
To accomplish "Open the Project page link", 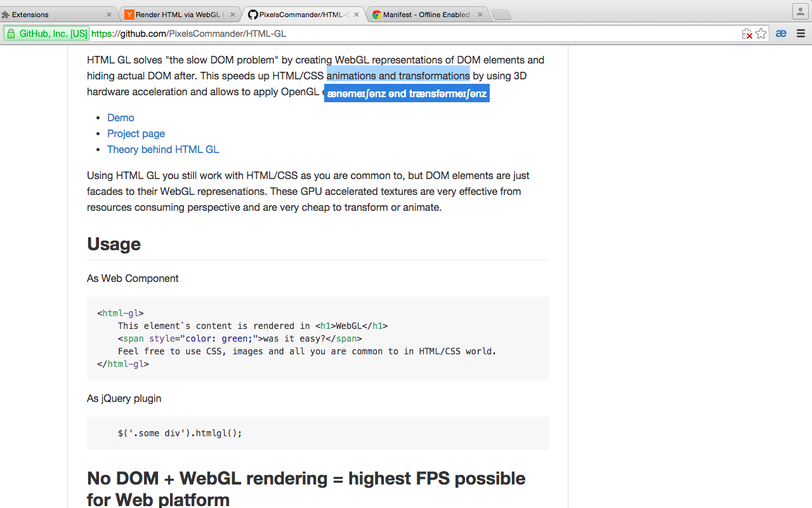I will [136, 133].
